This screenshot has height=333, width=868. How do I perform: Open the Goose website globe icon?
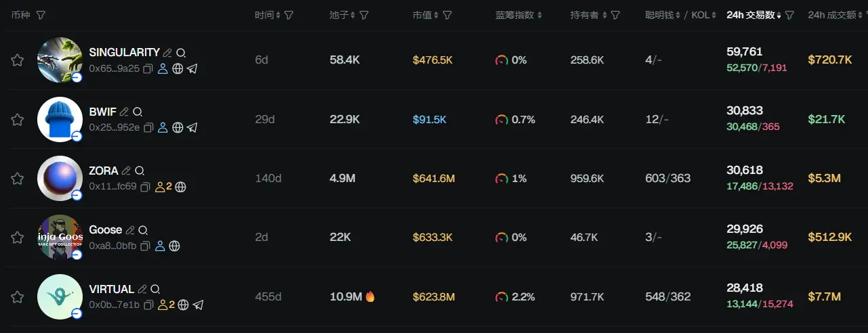tap(175, 246)
